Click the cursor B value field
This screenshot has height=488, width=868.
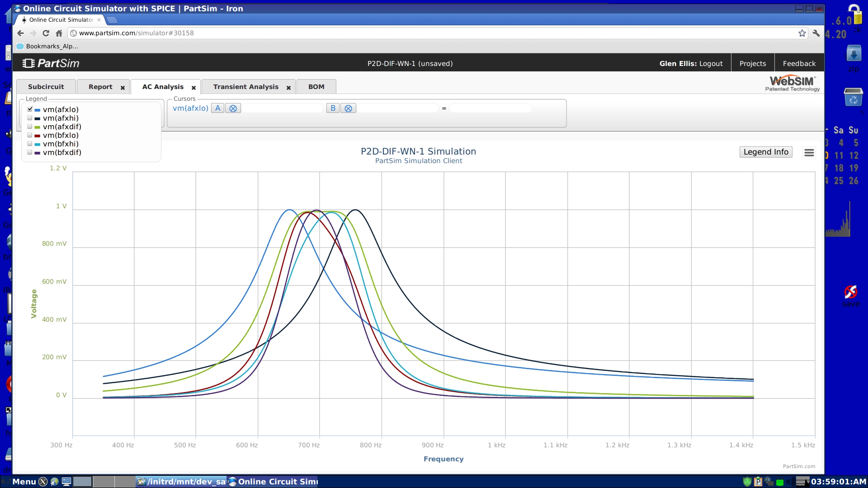tap(398, 108)
